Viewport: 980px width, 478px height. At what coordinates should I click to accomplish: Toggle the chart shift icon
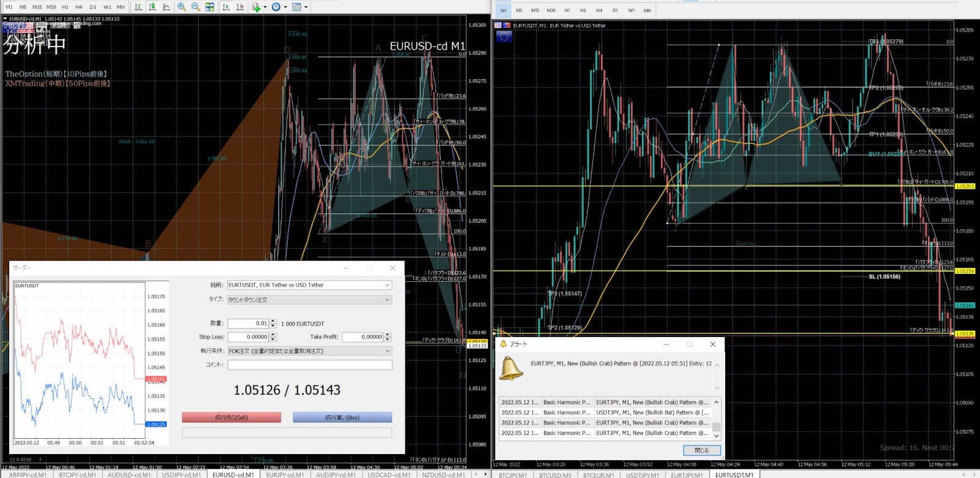point(240,7)
